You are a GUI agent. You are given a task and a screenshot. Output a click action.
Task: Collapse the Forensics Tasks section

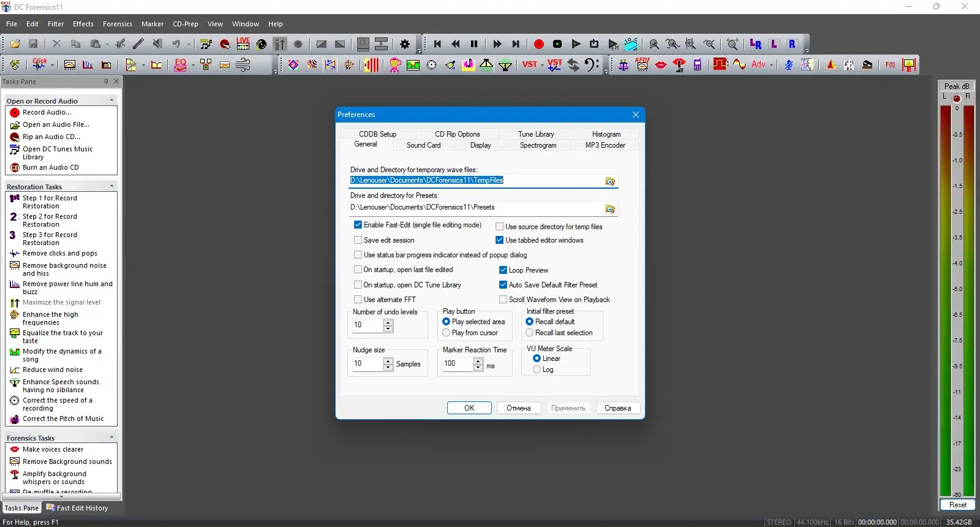pyautogui.click(x=111, y=438)
